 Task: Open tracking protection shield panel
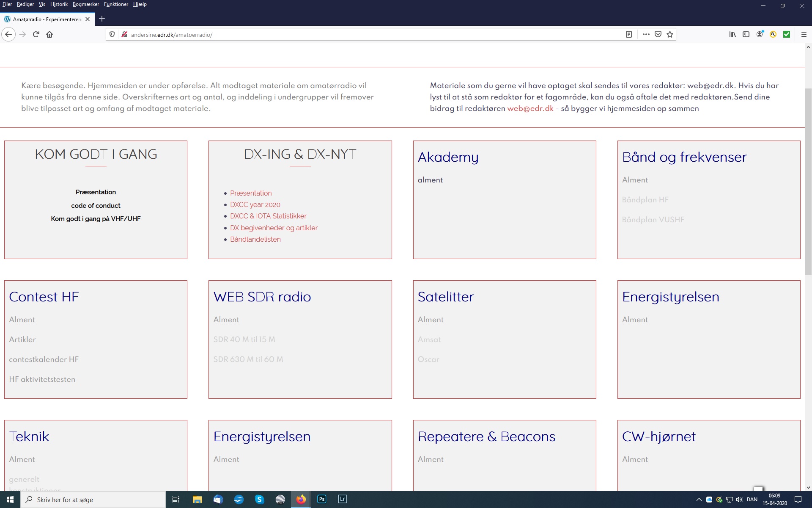112,34
